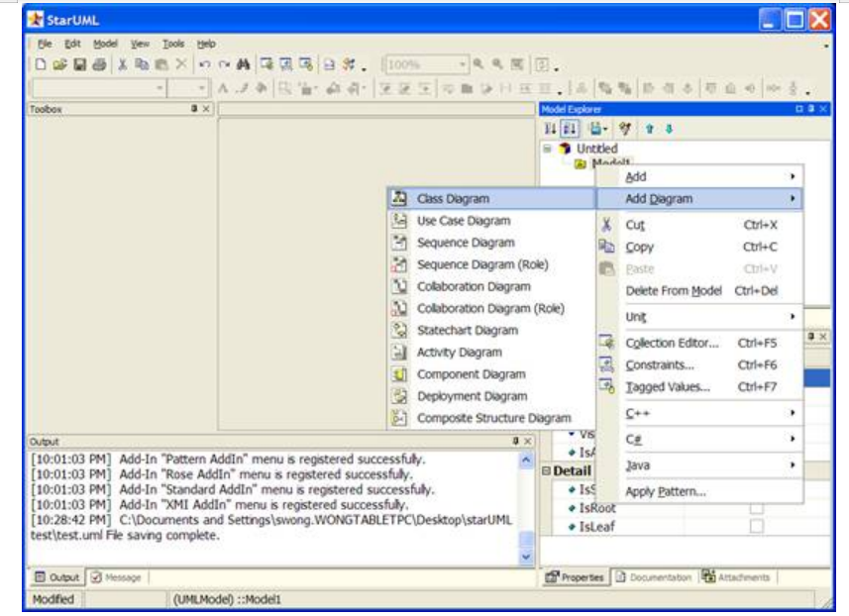849x616 pixels.
Task: Click the Component Diagram icon
Action: (399, 374)
